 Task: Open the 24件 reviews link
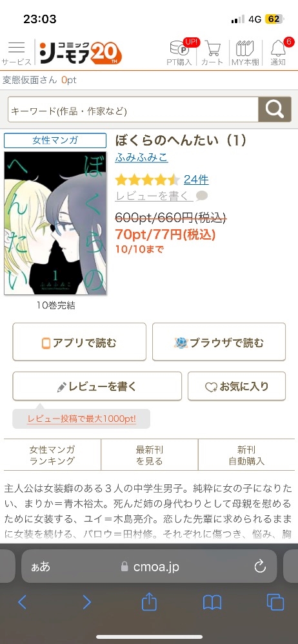pos(196,180)
